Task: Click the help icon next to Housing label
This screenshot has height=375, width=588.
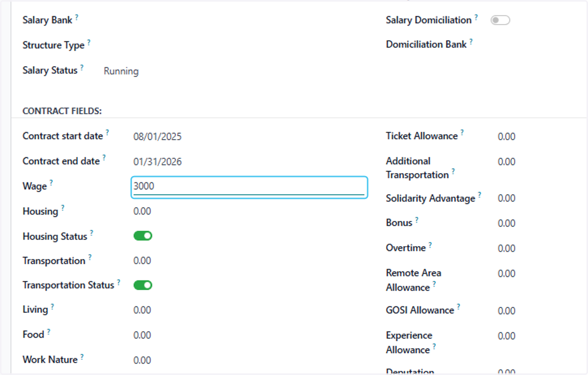Action: [63, 208]
